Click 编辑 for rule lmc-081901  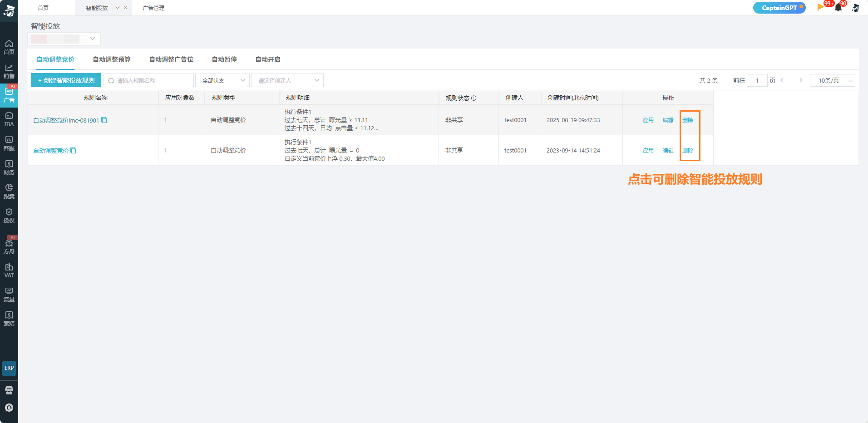(x=668, y=120)
